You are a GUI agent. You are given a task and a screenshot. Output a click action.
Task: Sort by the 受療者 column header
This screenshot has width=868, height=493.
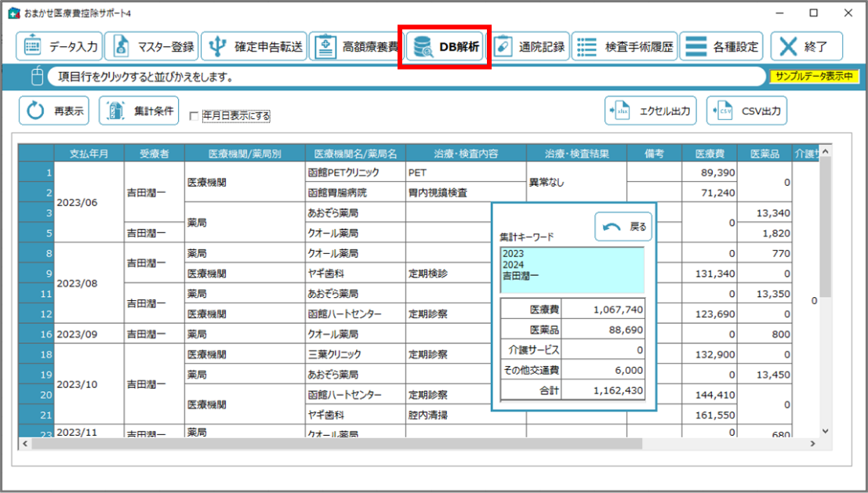pyautogui.click(x=154, y=154)
